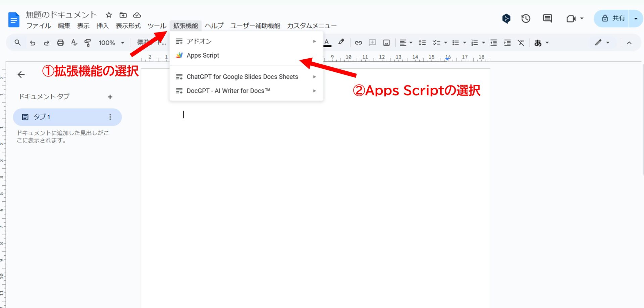The height and width of the screenshot is (308, 644).
Task: Open the comments panel icon
Action: (547, 18)
